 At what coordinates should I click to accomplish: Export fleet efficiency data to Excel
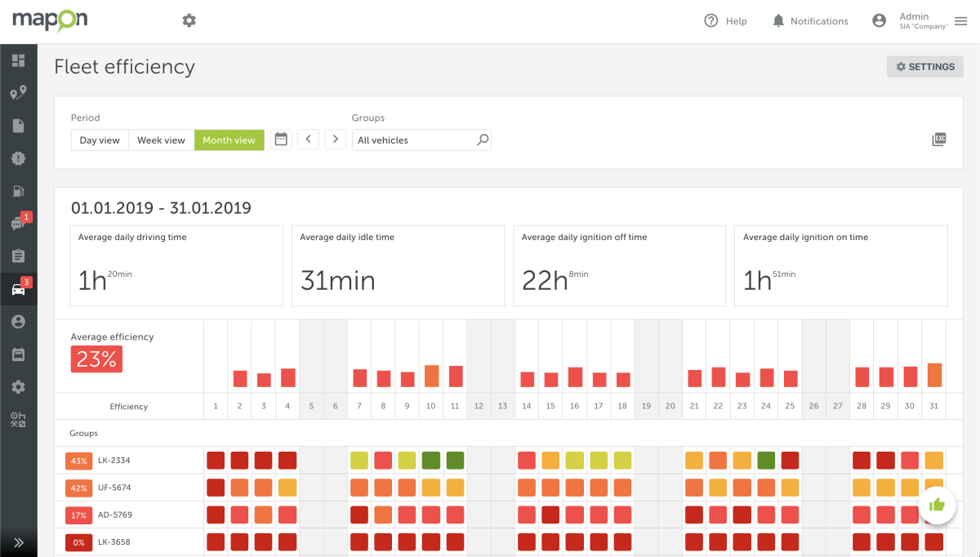[938, 139]
